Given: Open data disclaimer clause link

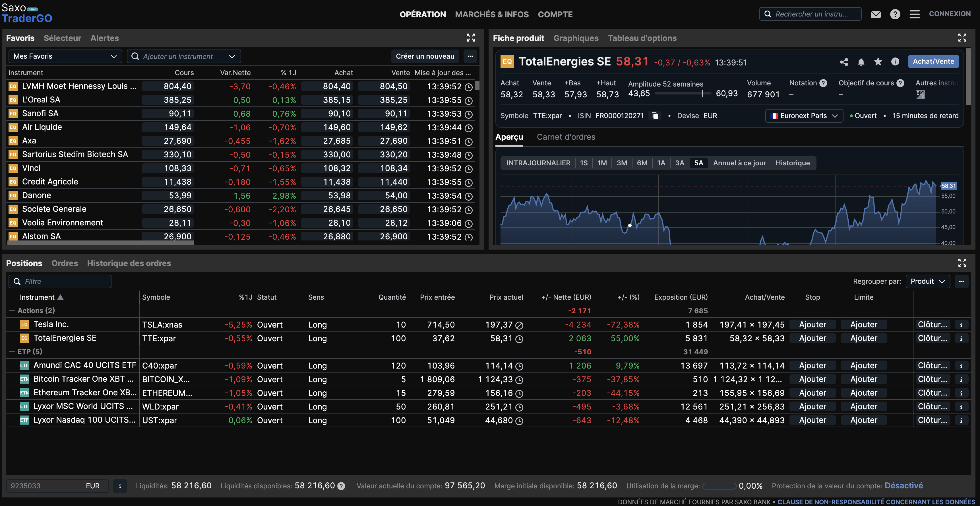Looking at the screenshot, I should [877, 502].
